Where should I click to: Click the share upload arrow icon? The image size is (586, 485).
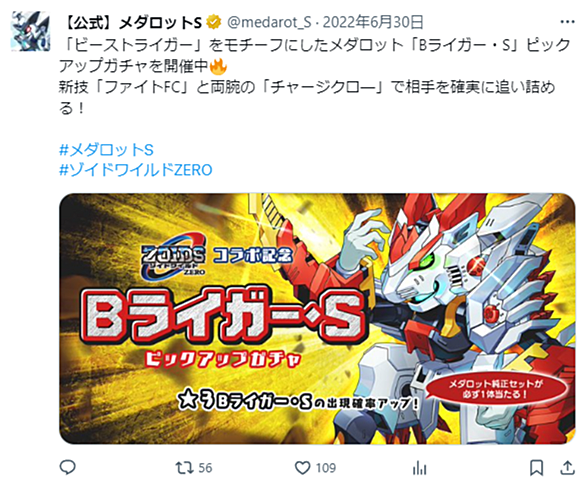(x=567, y=467)
